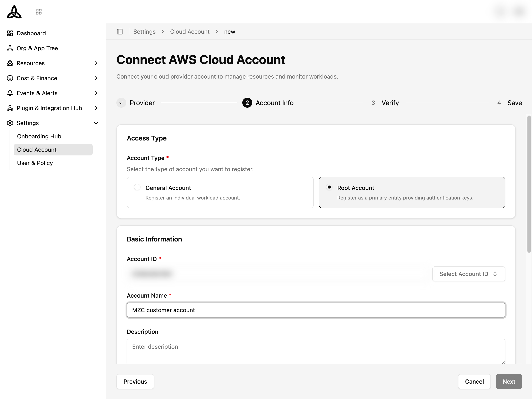Click the Settings menu label
The image size is (532, 399).
[x=28, y=123]
